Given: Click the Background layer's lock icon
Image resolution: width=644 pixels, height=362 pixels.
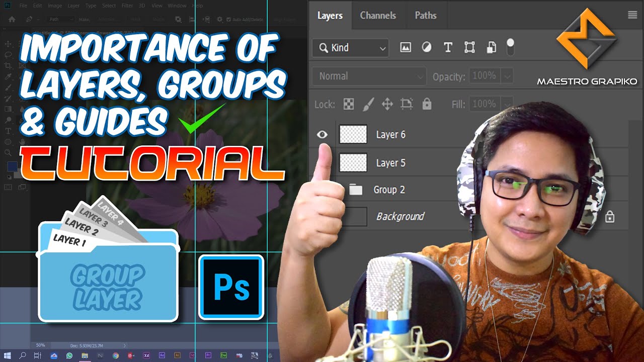Looking at the screenshot, I should click(610, 217).
